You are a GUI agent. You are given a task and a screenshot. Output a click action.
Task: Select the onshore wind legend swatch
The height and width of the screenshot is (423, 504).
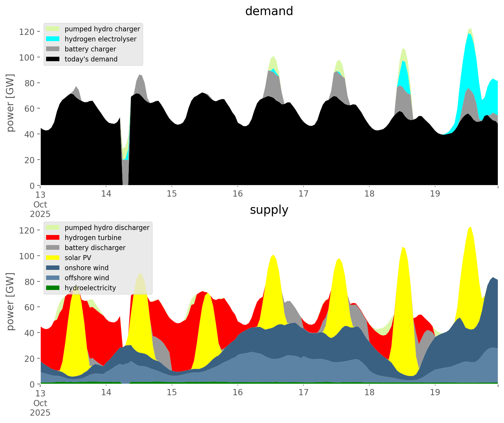(53, 268)
